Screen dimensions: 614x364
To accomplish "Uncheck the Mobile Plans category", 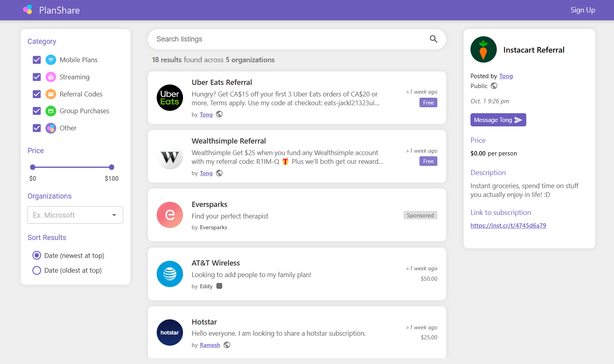I will tap(37, 60).
